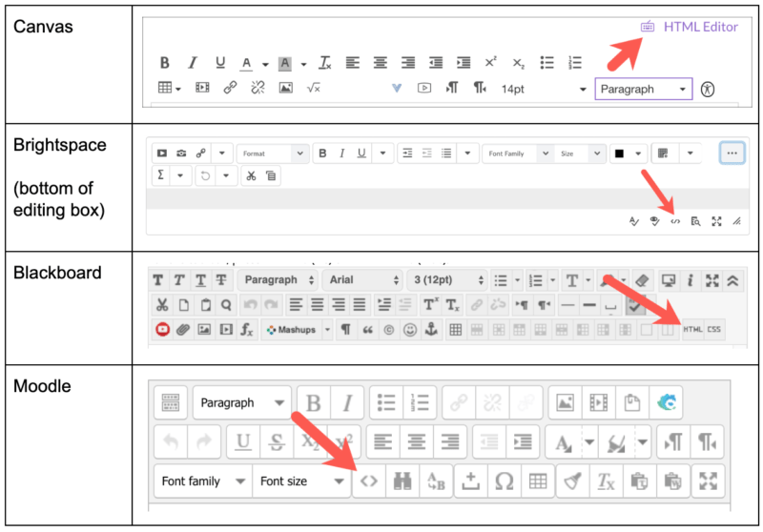This screenshot has height=532, width=763.
Task: Toggle bold in Moodle toolbar
Action: (x=314, y=403)
